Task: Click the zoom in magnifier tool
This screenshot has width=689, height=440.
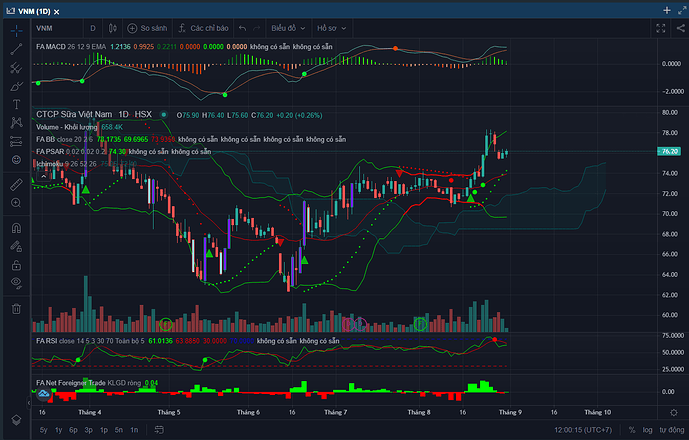Action: coord(16,203)
